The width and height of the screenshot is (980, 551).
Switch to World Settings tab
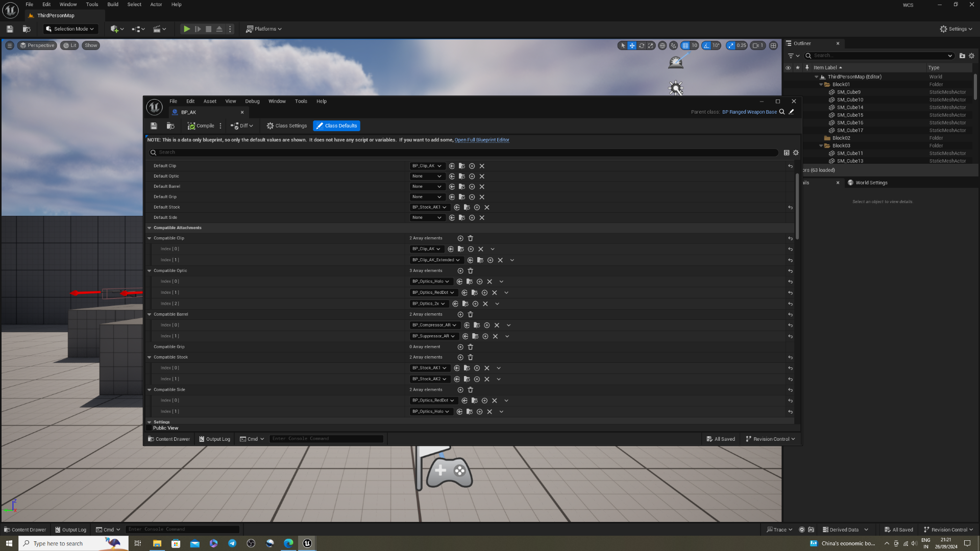pos(868,183)
